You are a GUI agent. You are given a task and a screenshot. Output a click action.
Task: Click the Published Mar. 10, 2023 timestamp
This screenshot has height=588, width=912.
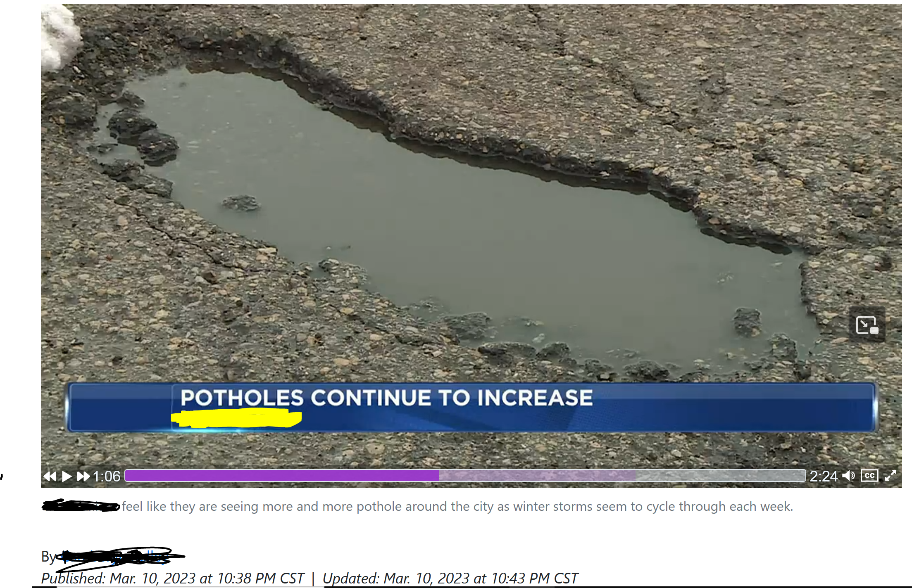click(x=173, y=579)
